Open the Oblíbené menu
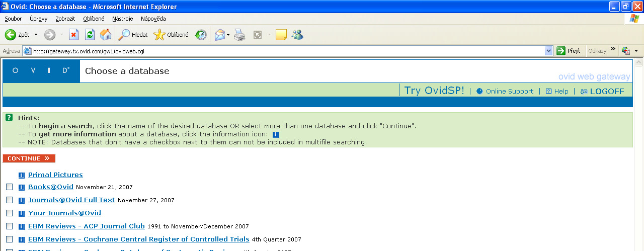This screenshot has height=251, width=644. [94, 19]
